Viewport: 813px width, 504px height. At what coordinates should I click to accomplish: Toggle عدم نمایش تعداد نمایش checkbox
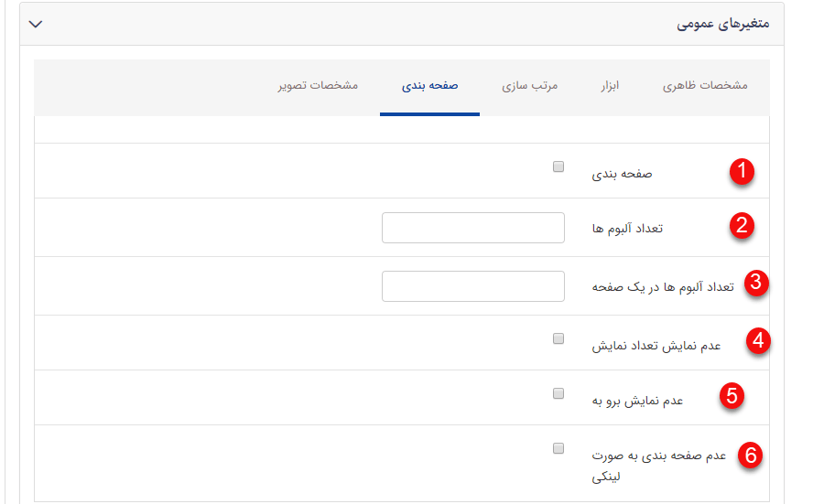pyautogui.click(x=558, y=338)
